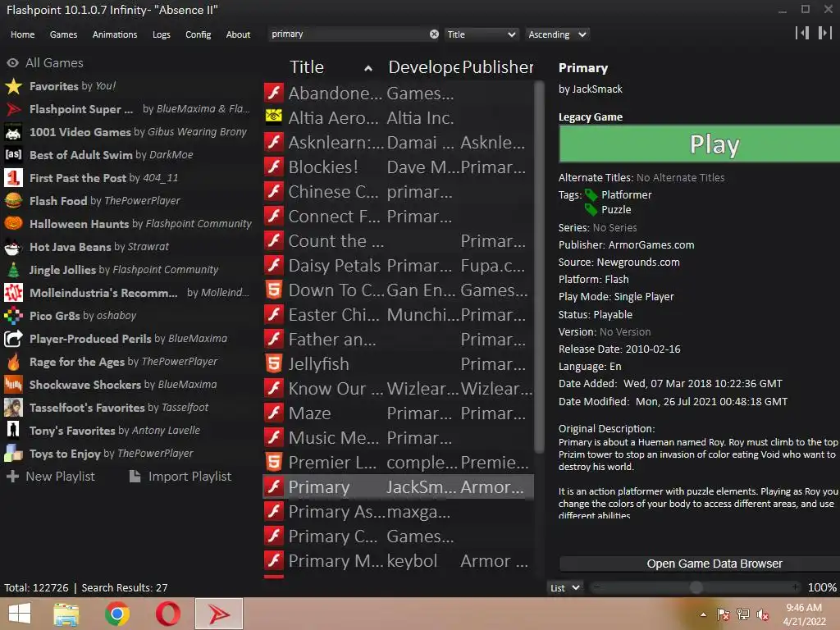Open the 1001 Video Games playlist icon
Viewport: 840px width, 630px height.
click(13, 132)
